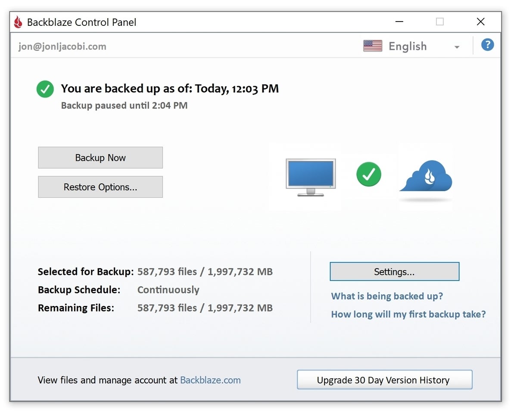
Task: Minimize the Backblaze Control Panel window
Action: click(x=400, y=22)
